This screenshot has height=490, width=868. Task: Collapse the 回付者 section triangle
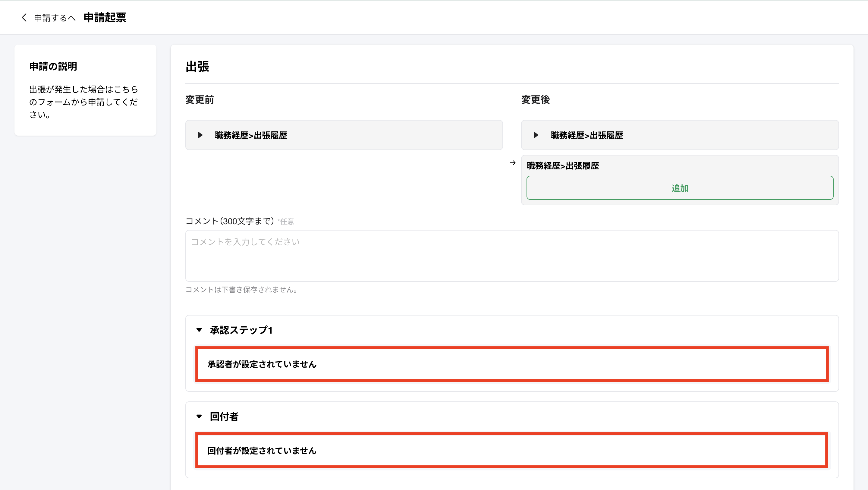click(x=199, y=416)
